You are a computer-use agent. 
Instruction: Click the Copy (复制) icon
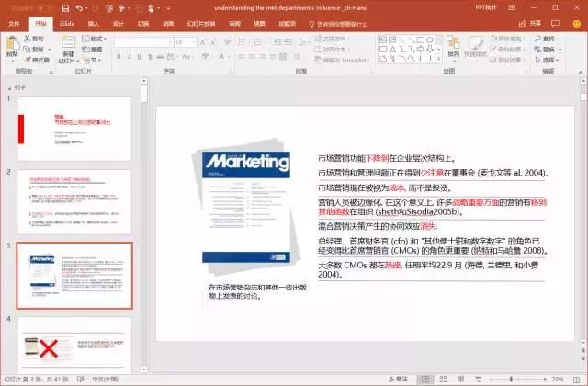27,49
